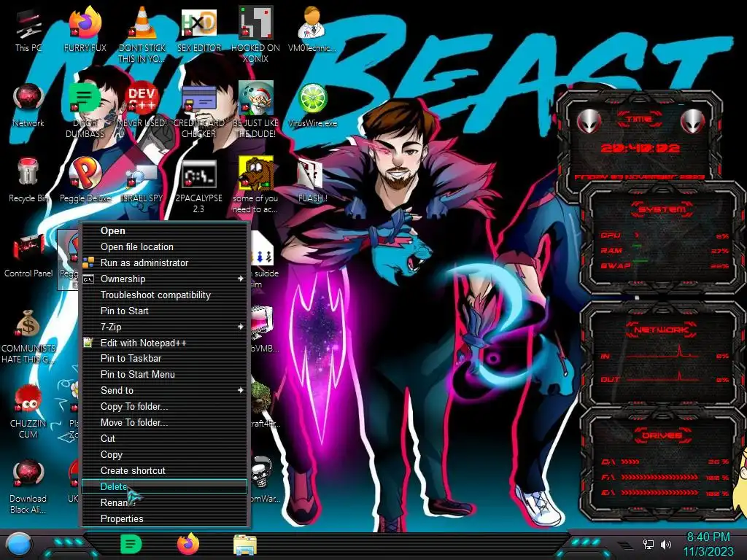The width and height of the screenshot is (747, 560).
Task: Select the money bag COMMUNISTS HATE THIS icon
Action: [x=28, y=337]
